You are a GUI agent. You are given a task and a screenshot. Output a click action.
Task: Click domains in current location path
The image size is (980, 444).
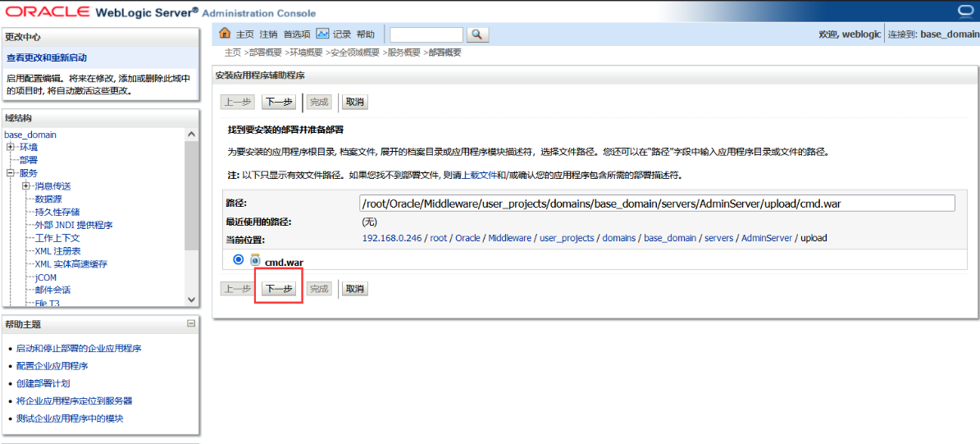(618, 238)
